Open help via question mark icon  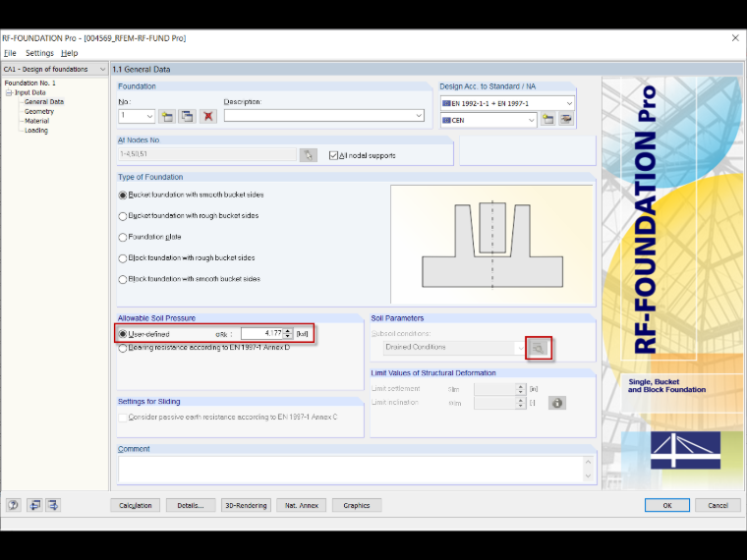pyautogui.click(x=14, y=505)
